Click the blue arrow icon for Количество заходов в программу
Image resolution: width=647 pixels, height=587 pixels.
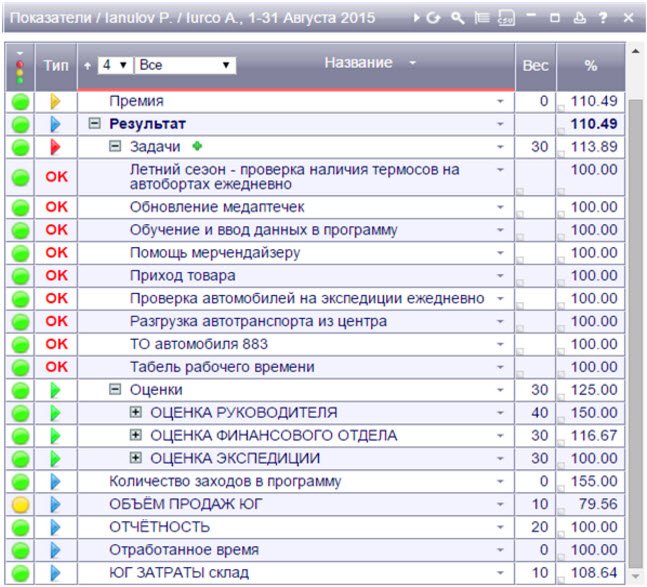click(x=55, y=481)
